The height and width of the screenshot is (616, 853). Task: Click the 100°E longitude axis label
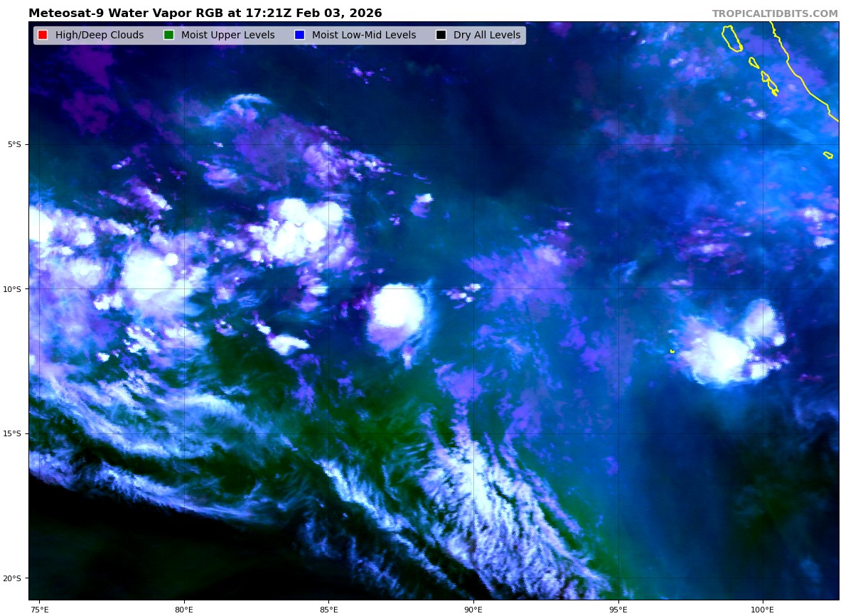click(x=762, y=609)
